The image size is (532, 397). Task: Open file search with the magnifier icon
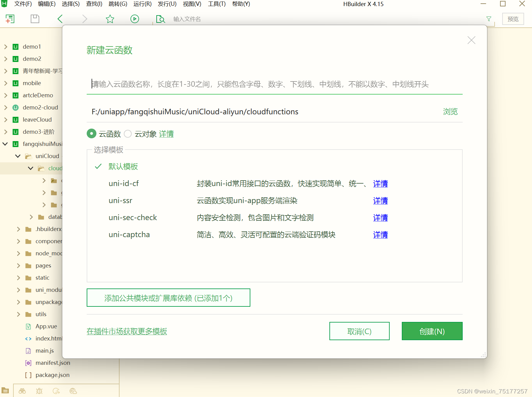(x=161, y=19)
